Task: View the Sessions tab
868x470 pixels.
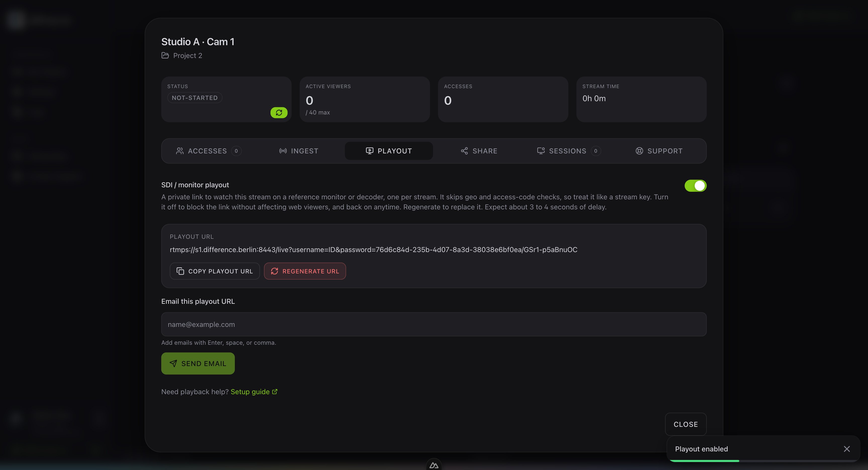Action: pos(569,151)
